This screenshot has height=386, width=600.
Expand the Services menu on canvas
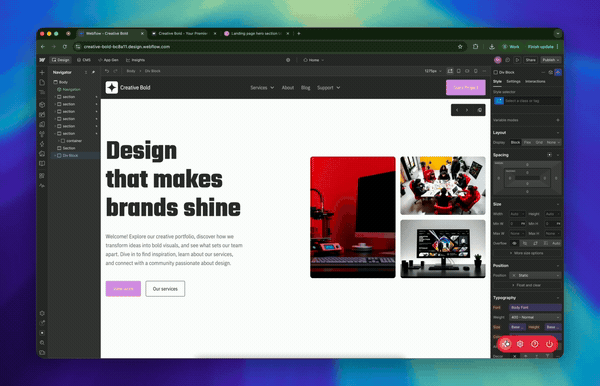click(262, 88)
